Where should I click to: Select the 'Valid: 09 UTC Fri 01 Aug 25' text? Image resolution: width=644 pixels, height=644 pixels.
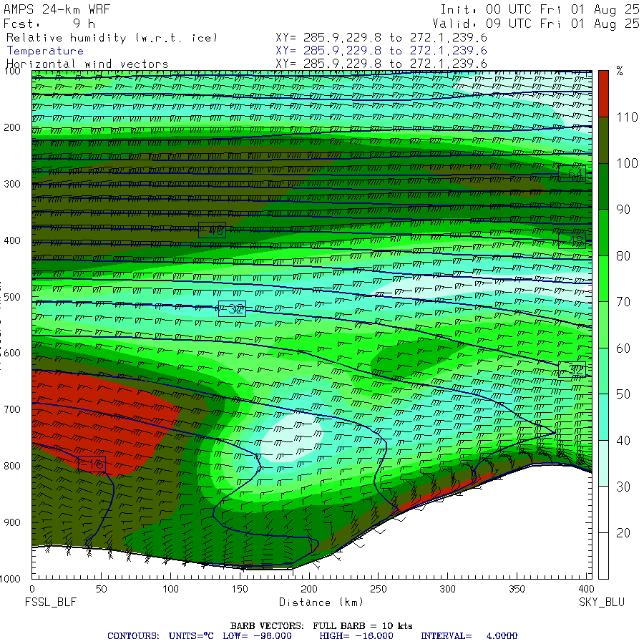(535, 24)
